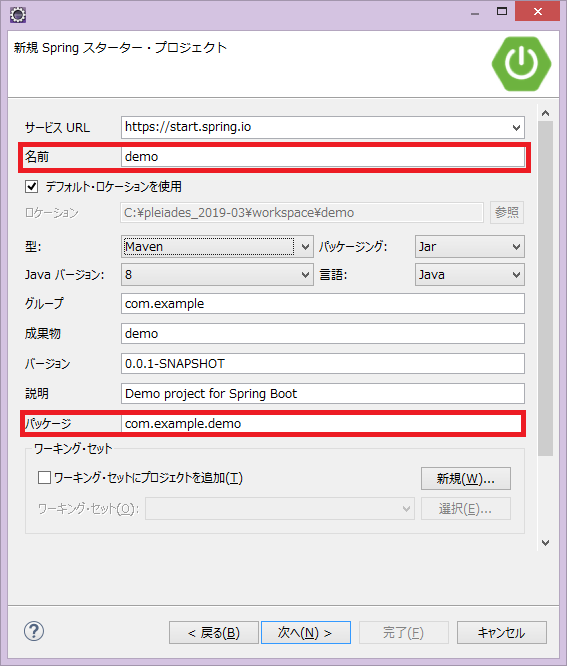Click the ワーキング・セット group label

[73, 449]
